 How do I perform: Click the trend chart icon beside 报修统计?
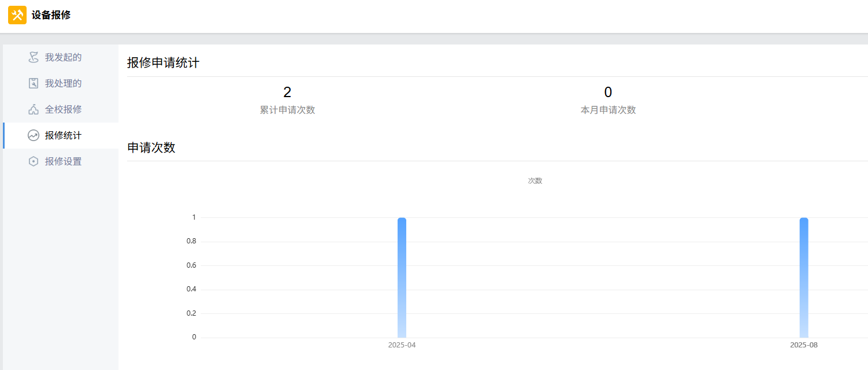(x=34, y=135)
